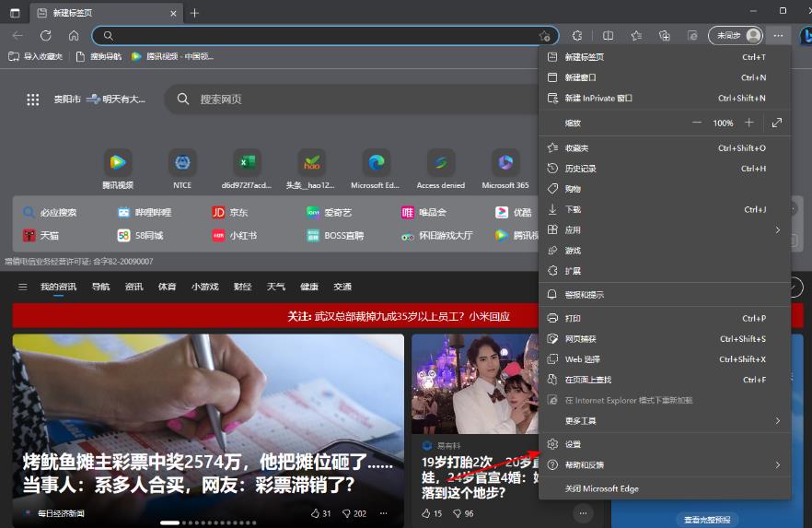Image resolution: width=812 pixels, height=528 pixels.
Task: Open NTCE quick link tile
Action: [182, 169]
